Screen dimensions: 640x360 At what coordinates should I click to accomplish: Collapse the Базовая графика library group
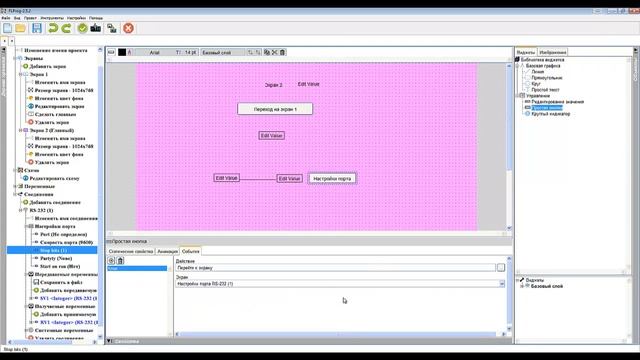pyautogui.click(x=517, y=66)
